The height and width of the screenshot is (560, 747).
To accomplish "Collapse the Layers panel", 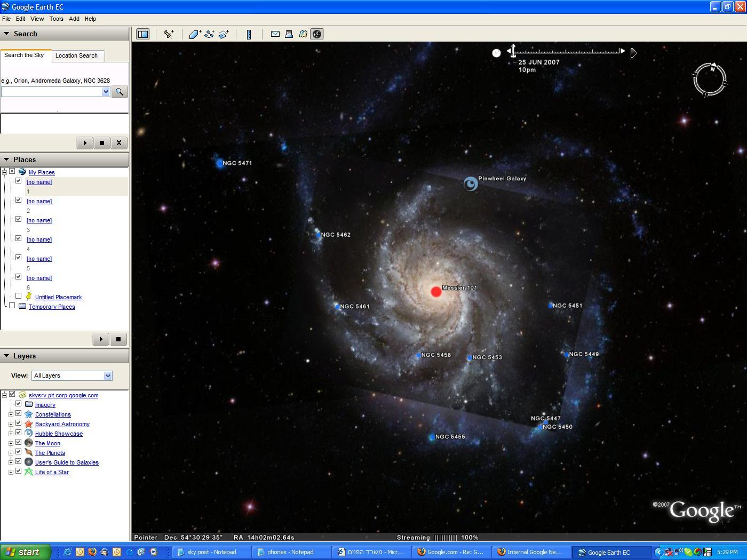I will [x=6, y=356].
